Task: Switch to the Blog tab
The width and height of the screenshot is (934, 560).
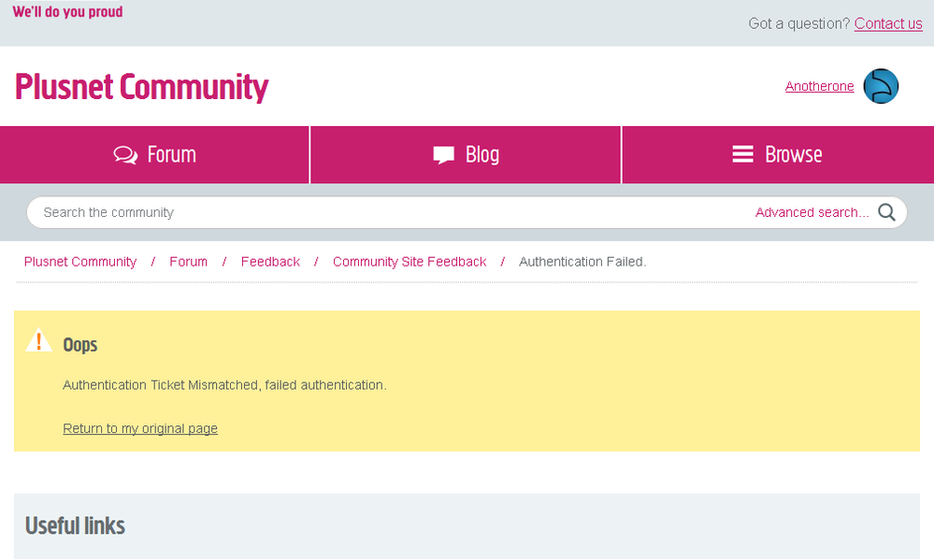Action: pos(465,154)
